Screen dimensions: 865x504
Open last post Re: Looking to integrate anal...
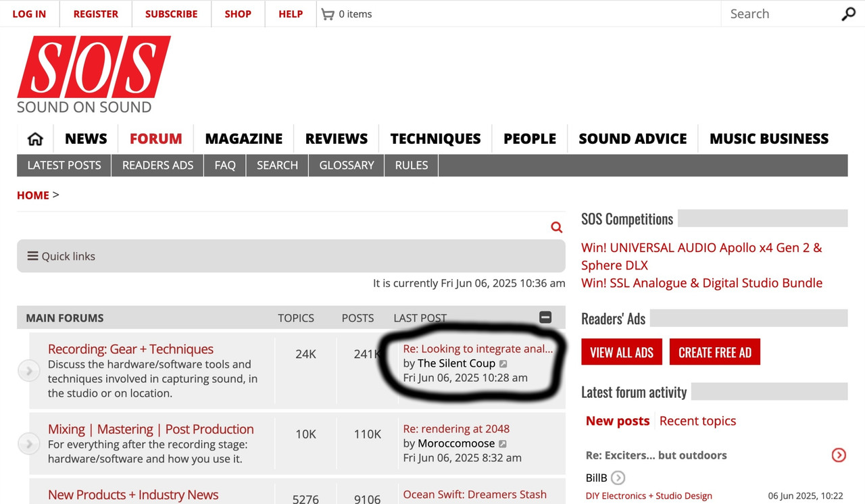pos(478,349)
